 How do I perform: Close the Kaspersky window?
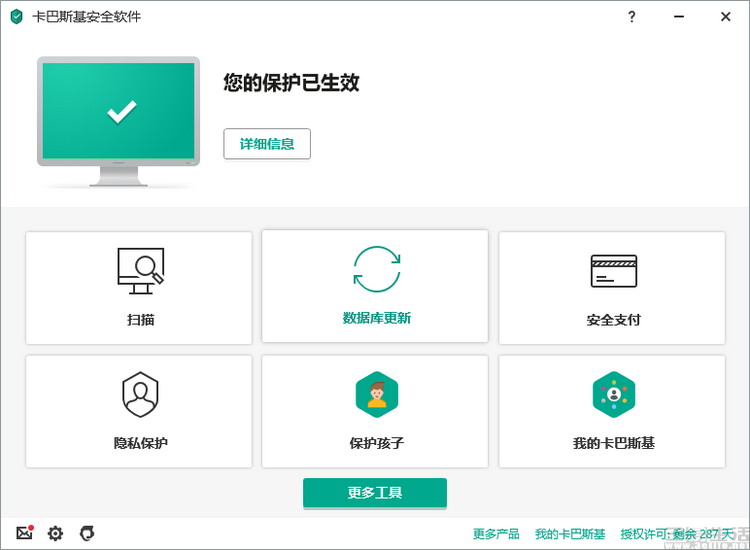[x=726, y=17]
